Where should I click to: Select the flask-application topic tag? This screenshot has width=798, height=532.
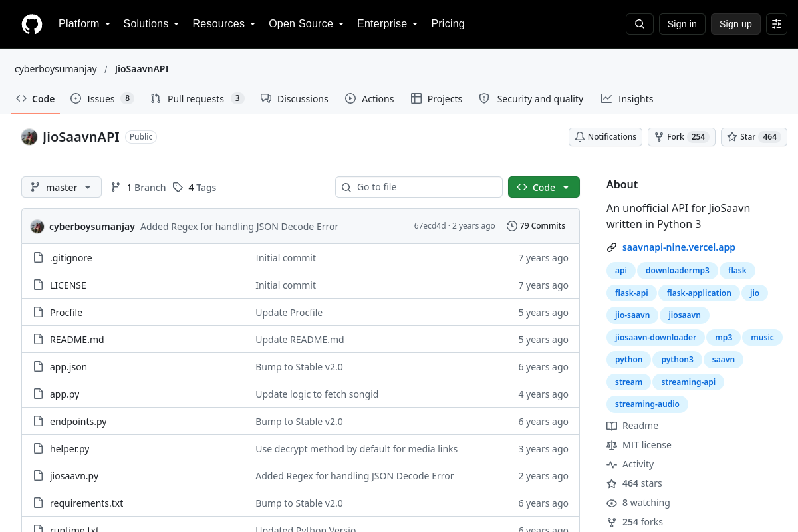coord(699,293)
